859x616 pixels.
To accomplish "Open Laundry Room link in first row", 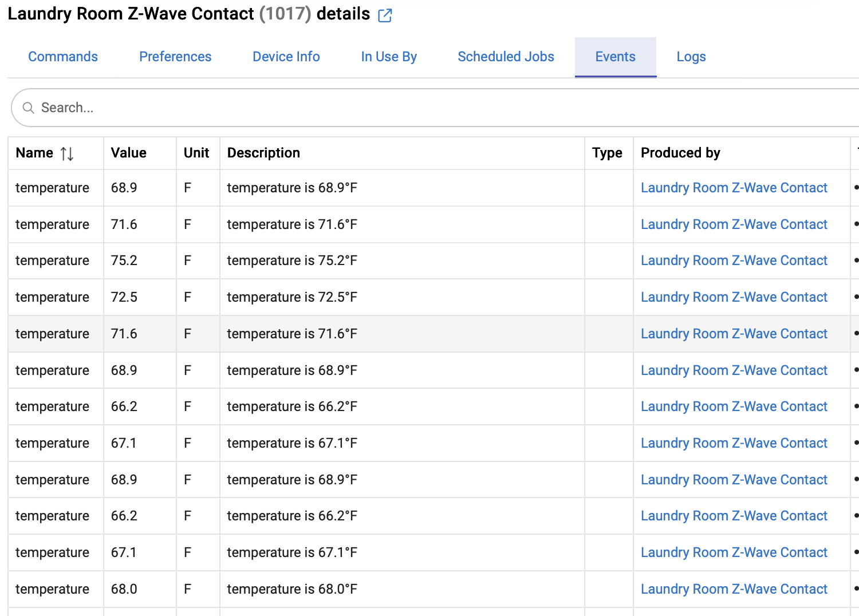I will pos(734,188).
